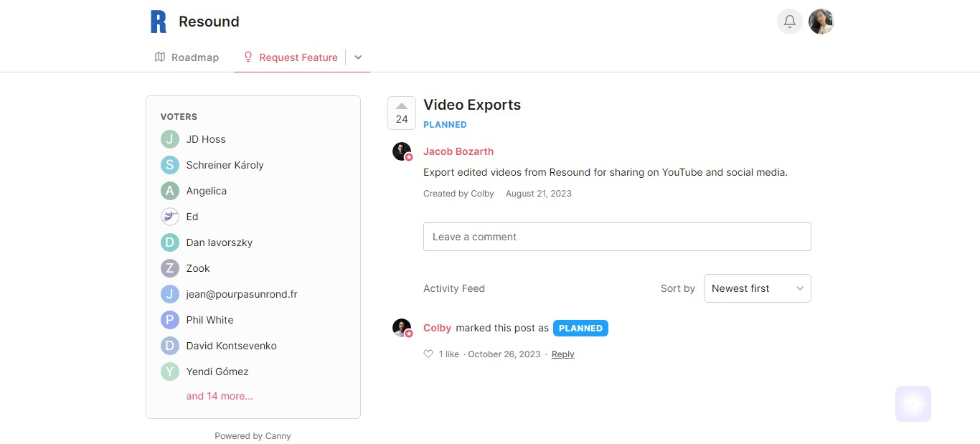Select voter name jean@pourpasunrond.fr

(242, 294)
